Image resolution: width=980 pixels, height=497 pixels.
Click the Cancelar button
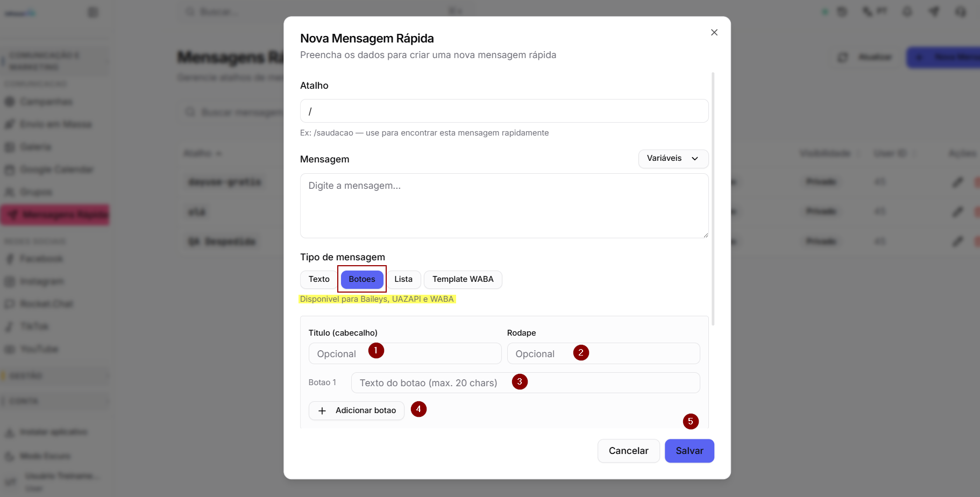click(628, 451)
